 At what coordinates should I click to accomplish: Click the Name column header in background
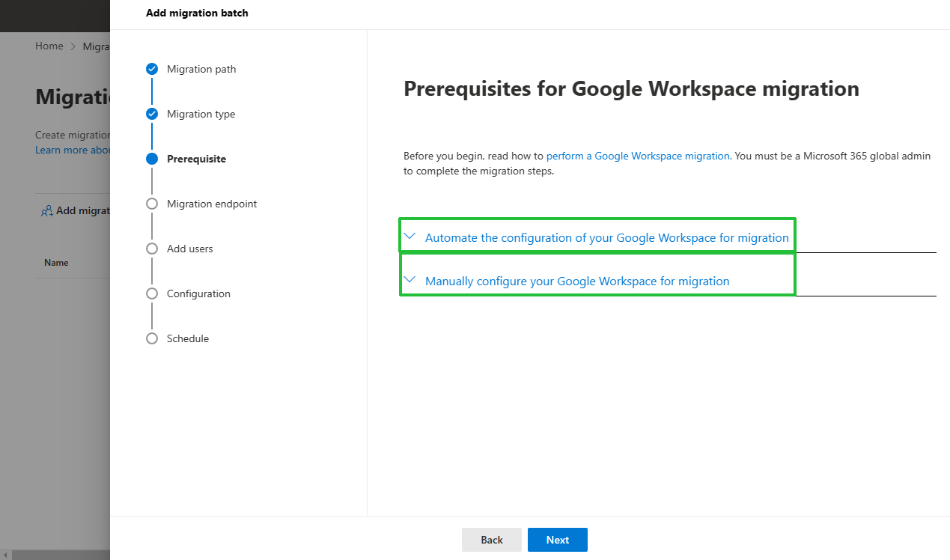[x=56, y=263]
